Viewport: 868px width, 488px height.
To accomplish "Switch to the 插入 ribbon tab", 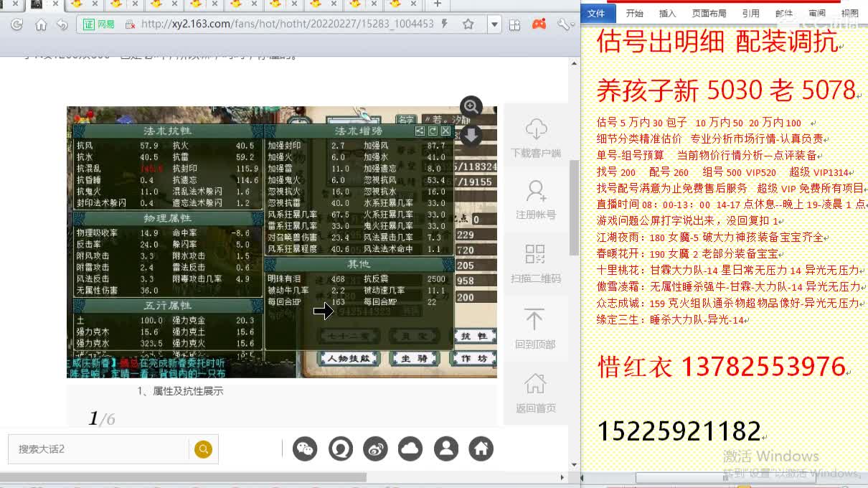I will point(668,13).
